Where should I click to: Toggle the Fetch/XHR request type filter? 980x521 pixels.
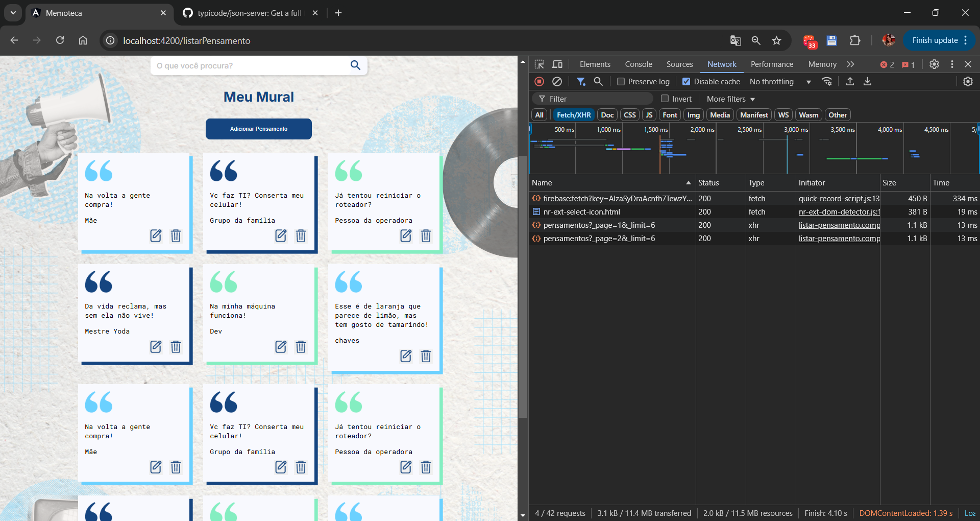click(x=574, y=115)
